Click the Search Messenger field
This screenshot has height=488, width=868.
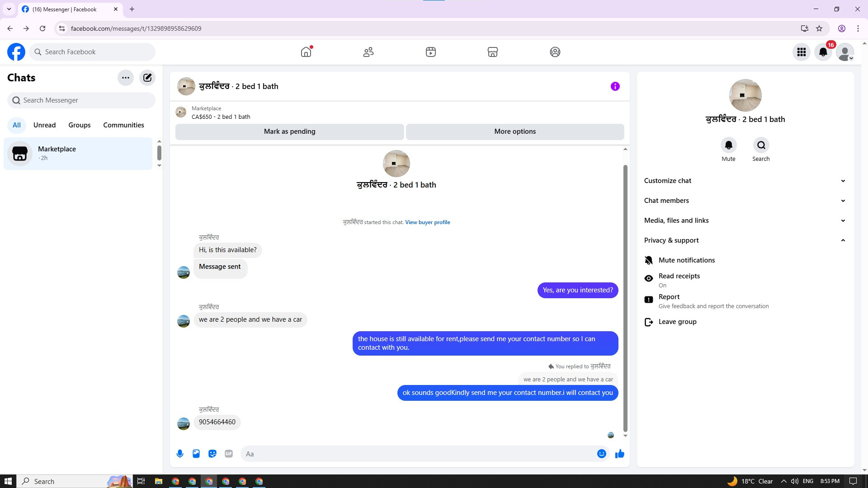point(81,100)
